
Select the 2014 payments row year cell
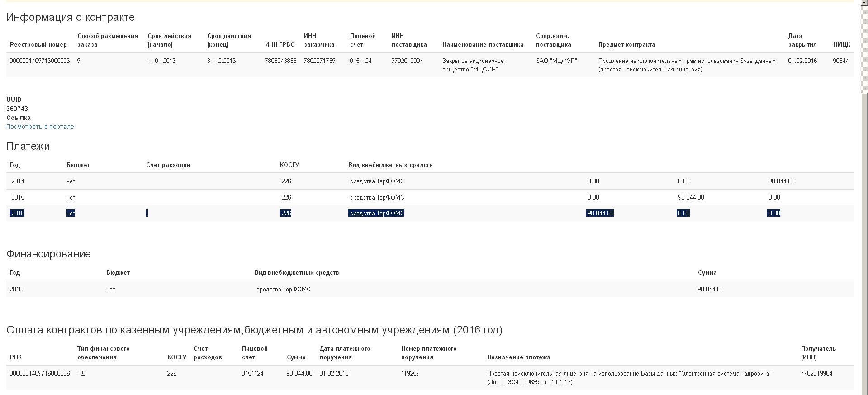click(18, 181)
